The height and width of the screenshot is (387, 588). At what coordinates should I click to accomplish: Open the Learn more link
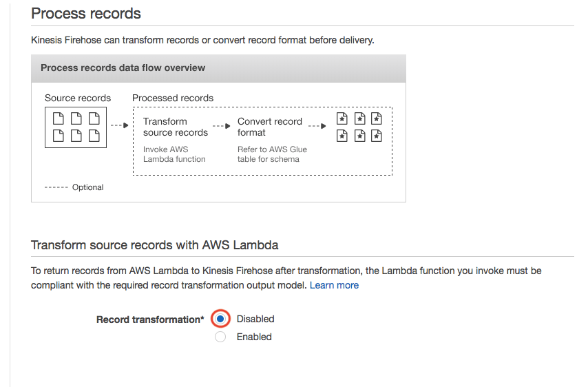pos(334,285)
